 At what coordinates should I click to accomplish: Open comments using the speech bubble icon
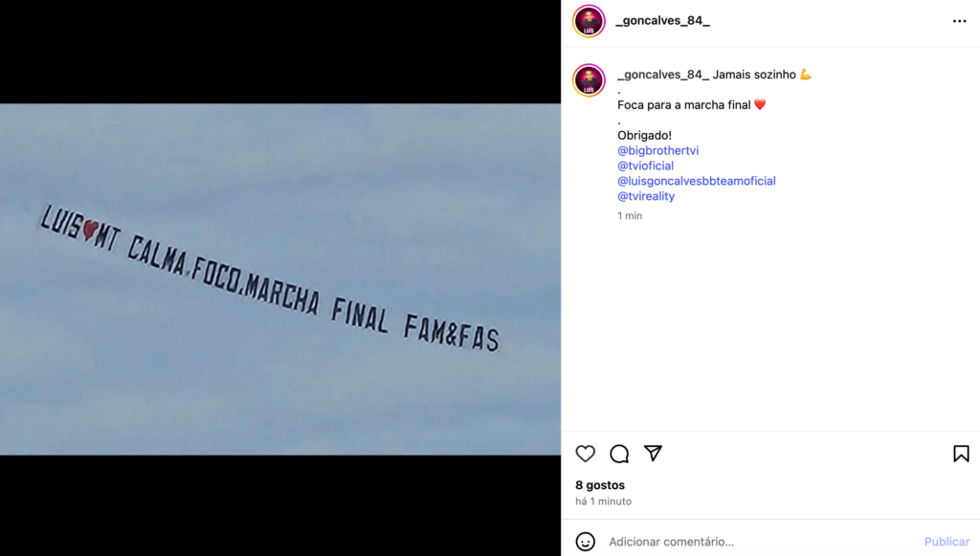point(619,454)
